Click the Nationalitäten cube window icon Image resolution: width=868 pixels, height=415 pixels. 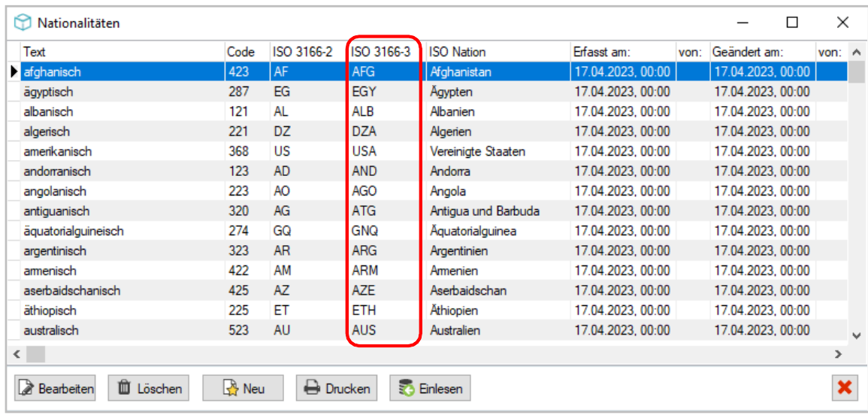point(22,23)
